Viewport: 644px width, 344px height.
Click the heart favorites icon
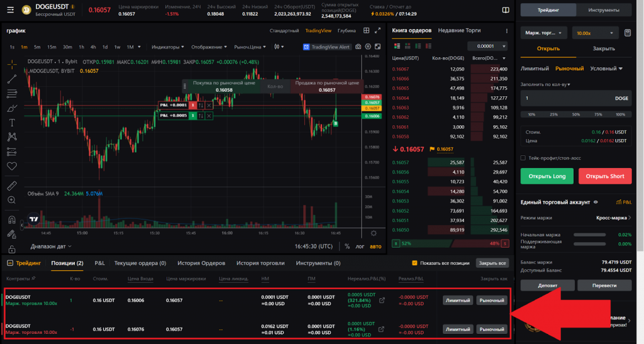pyautogui.click(x=12, y=166)
